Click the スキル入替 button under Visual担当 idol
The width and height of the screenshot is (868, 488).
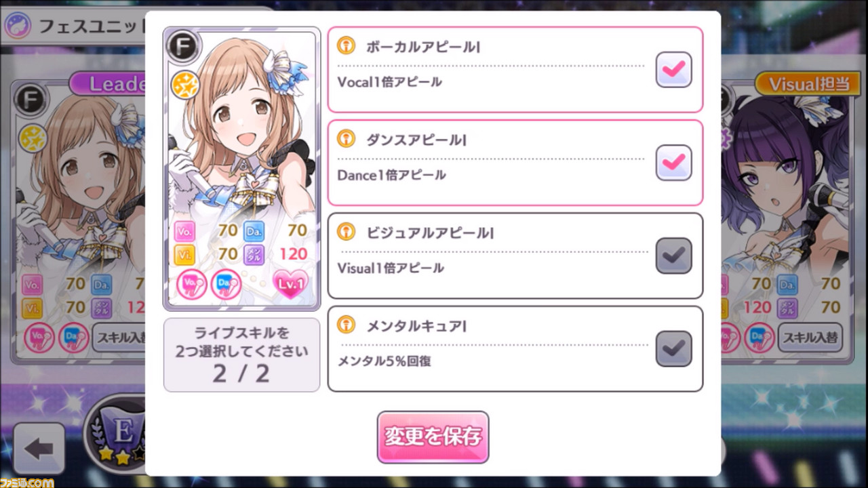(x=810, y=336)
